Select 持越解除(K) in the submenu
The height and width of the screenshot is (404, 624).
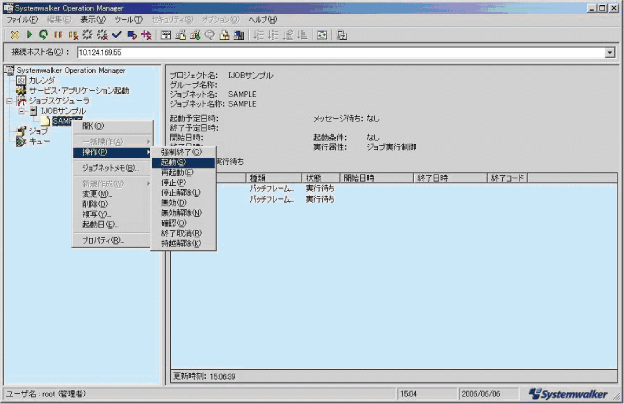tap(183, 244)
